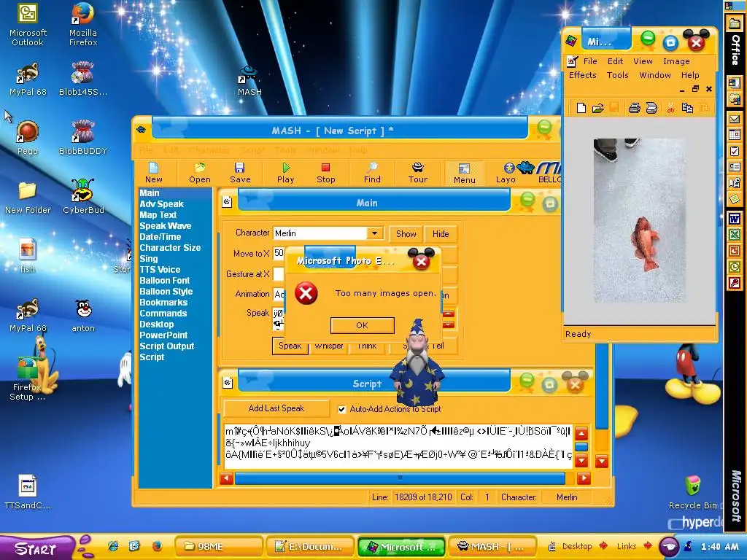Click Open folder icon in Photo Editor
747x560 pixels.
[x=598, y=108]
